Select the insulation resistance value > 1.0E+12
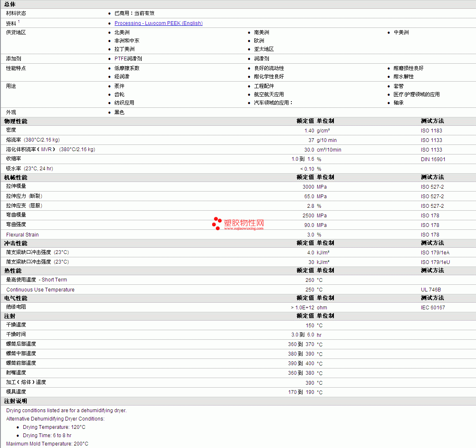 tap(303, 308)
